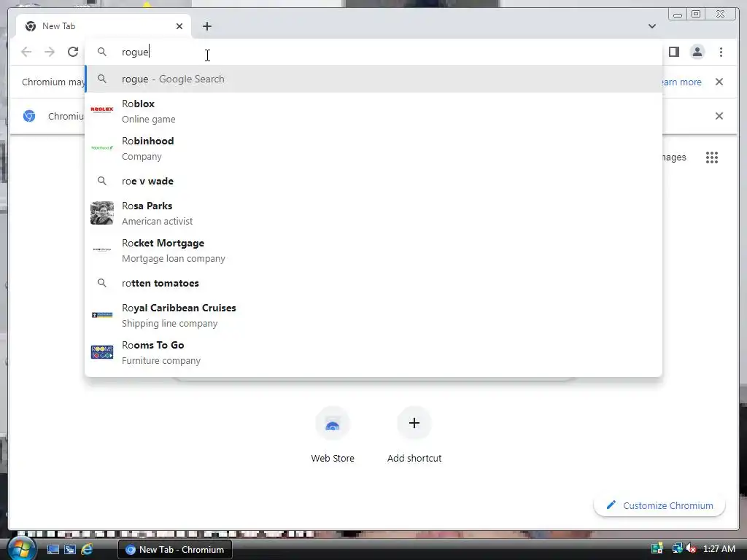Click the Roblox logo icon
Viewport: 747px width, 560px height.
click(102, 109)
